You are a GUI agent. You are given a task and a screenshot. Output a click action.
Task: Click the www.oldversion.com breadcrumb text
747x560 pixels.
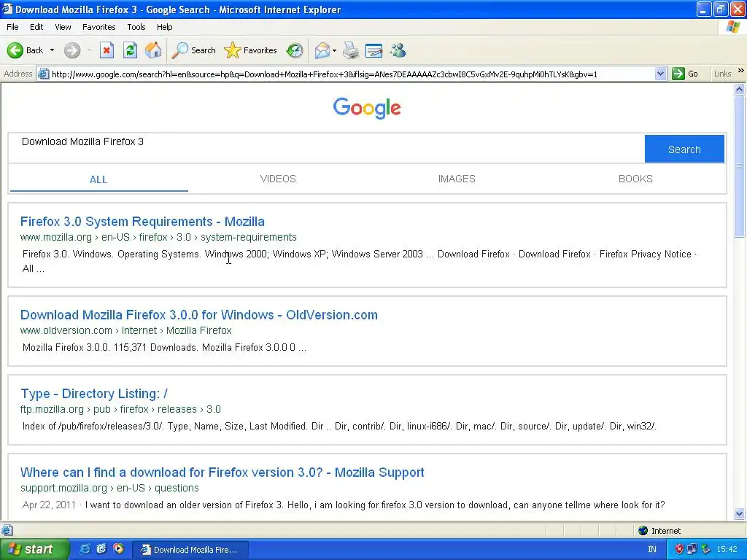point(66,330)
